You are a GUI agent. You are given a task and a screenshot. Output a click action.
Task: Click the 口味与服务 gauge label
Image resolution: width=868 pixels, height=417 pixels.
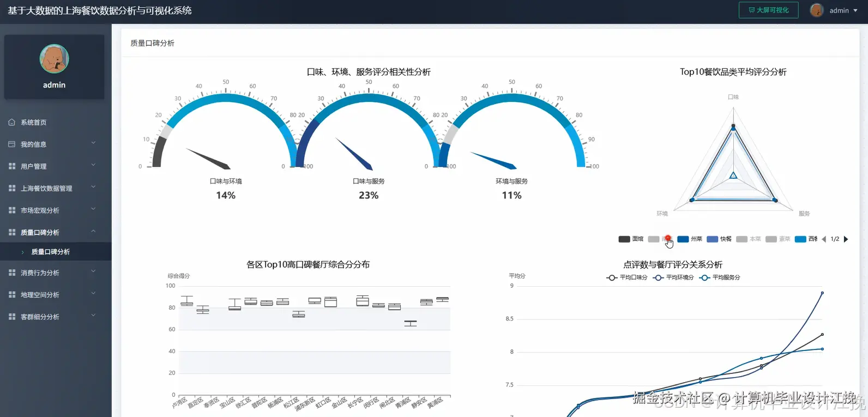coord(369,181)
